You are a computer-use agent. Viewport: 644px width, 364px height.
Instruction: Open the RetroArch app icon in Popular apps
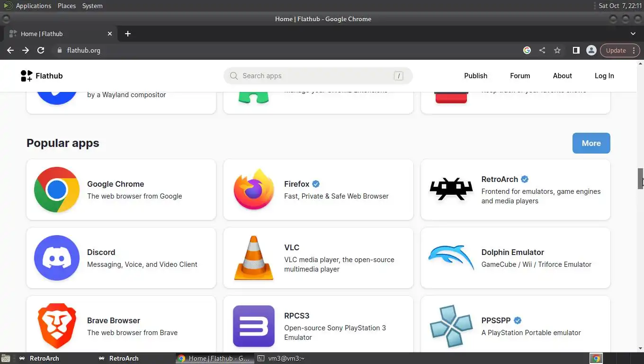451,190
